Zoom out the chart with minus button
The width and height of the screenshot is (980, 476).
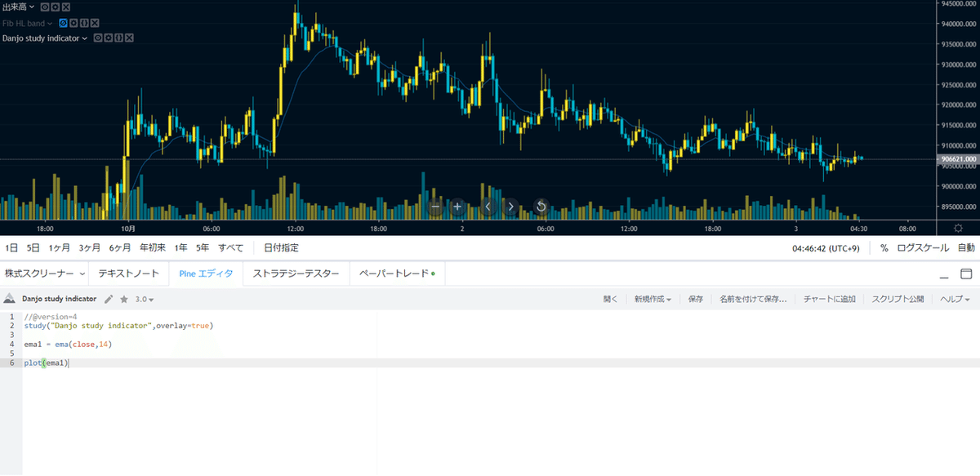point(435,207)
